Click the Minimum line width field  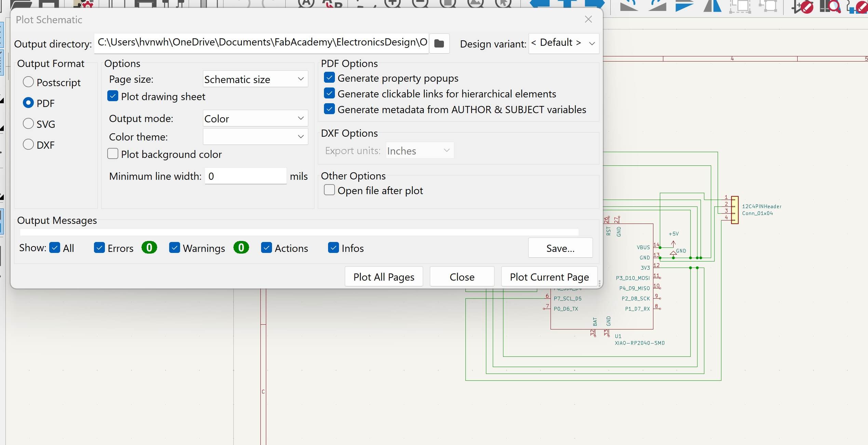[246, 176]
